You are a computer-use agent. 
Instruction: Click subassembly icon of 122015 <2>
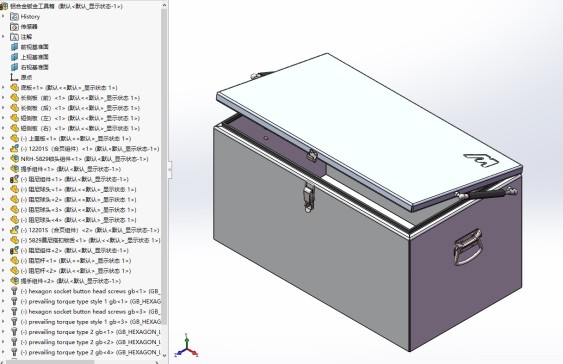click(14, 230)
